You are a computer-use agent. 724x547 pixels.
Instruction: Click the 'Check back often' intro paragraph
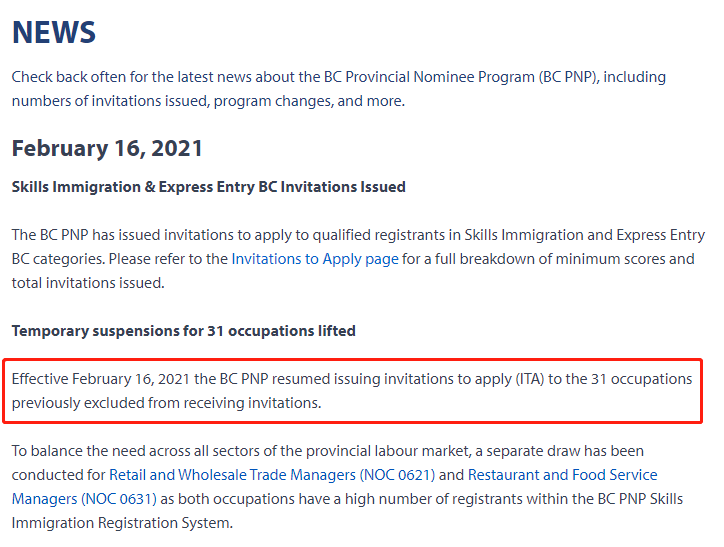[x=339, y=89]
